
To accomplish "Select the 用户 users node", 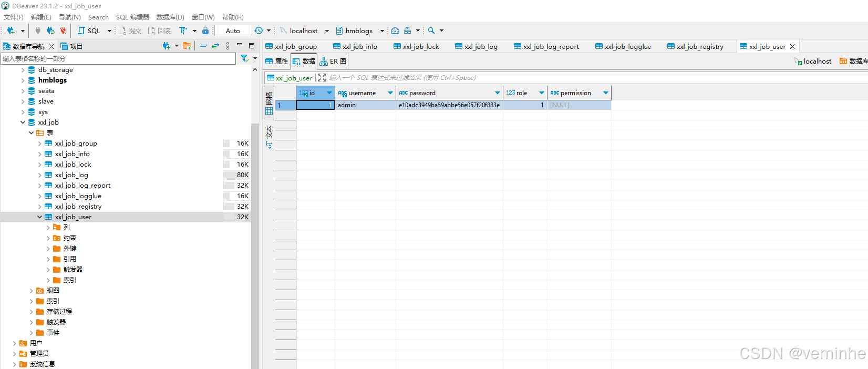I will click(x=36, y=343).
